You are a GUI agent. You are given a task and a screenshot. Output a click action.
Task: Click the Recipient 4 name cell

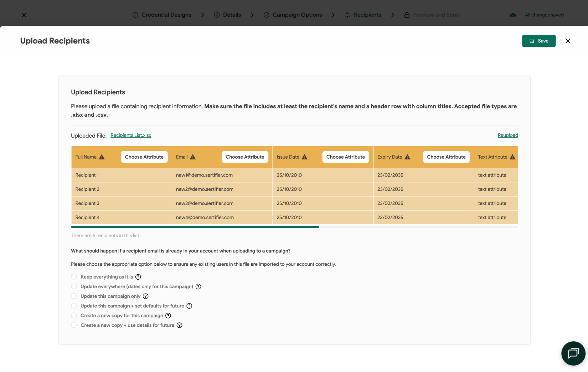pos(122,217)
